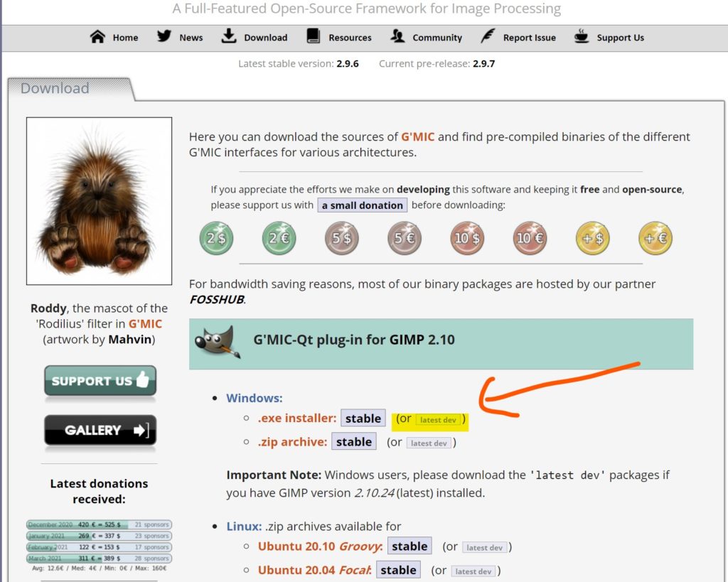728x582 pixels.
Task: Open the Report Issue menu item
Action: click(x=529, y=38)
